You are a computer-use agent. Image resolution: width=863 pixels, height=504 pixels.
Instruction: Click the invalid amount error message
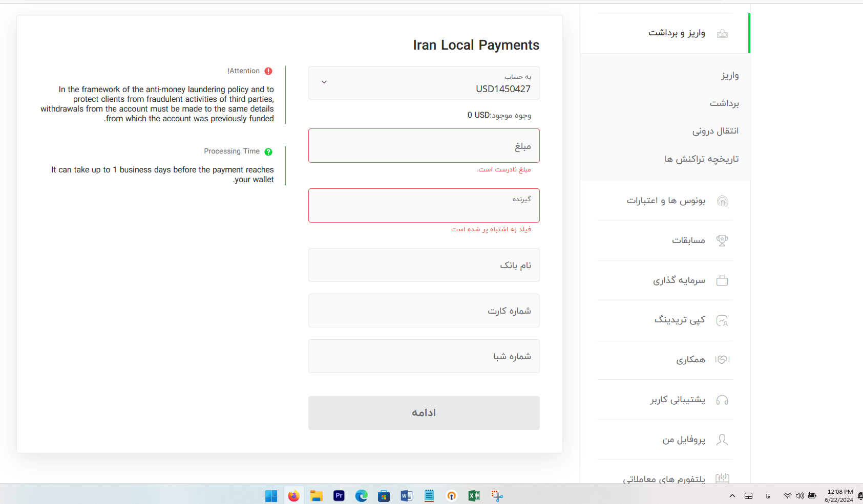[504, 170]
